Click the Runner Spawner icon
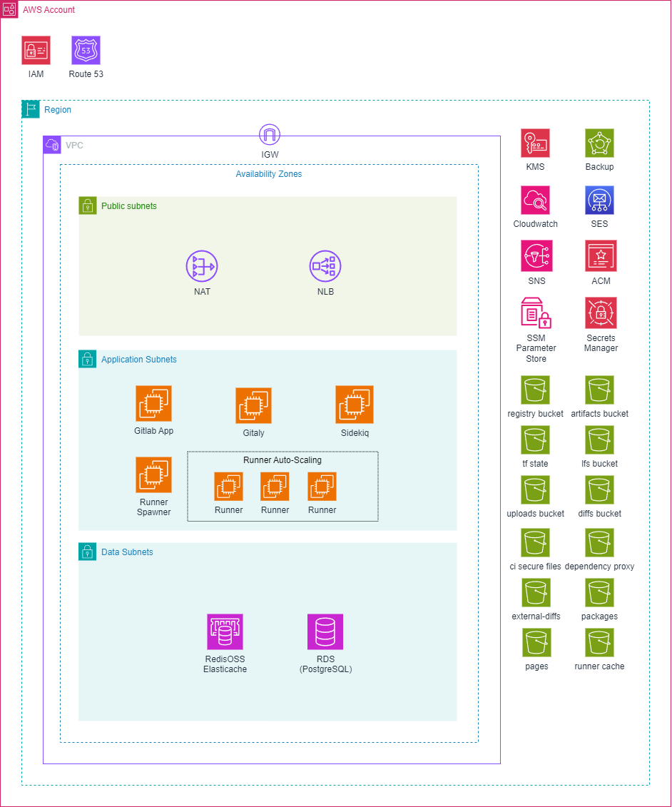This screenshot has width=672, height=807. tap(153, 475)
